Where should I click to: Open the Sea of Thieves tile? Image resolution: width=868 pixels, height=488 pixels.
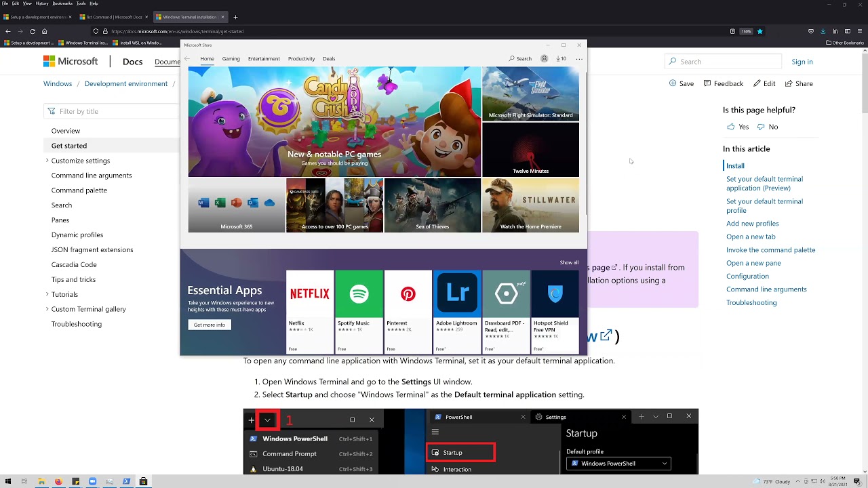tap(433, 205)
